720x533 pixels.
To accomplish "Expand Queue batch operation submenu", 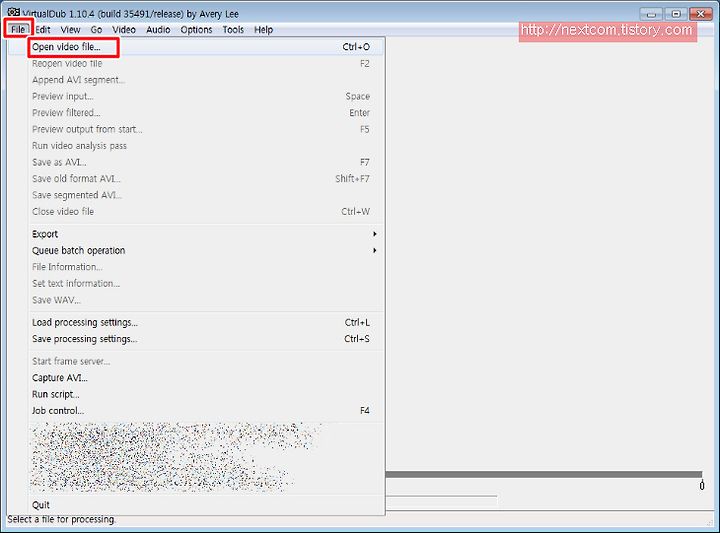I will pyautogui.click(x=196, y=251).
